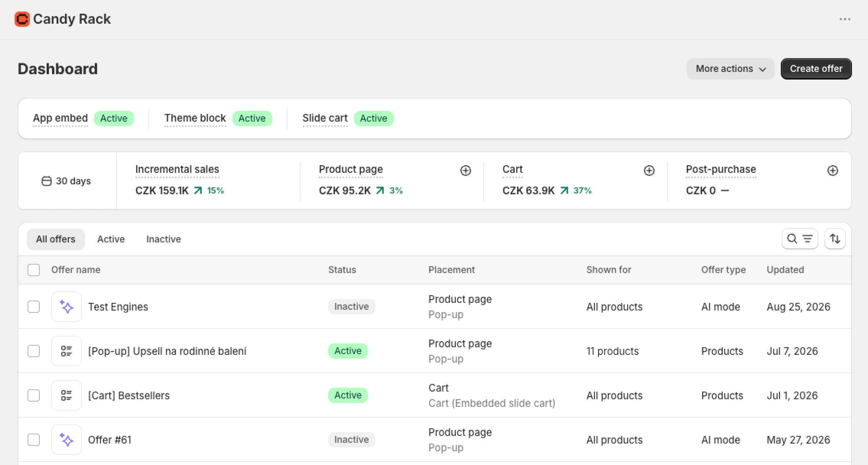
Task: Click the Theme block Active badge
Action: point(252,119)
